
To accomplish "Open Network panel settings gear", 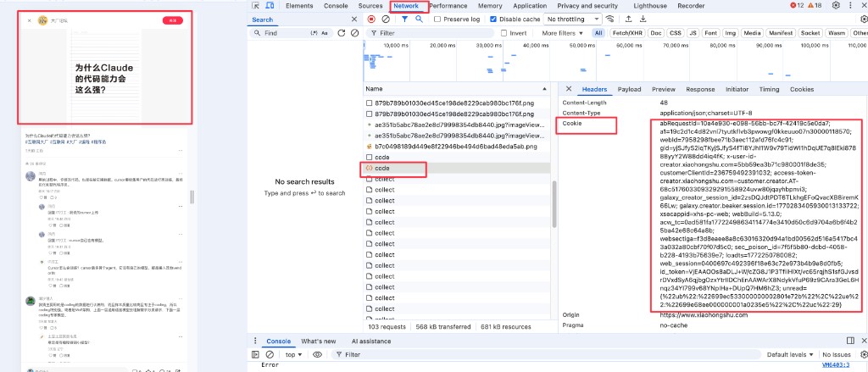I will (864, 19).
